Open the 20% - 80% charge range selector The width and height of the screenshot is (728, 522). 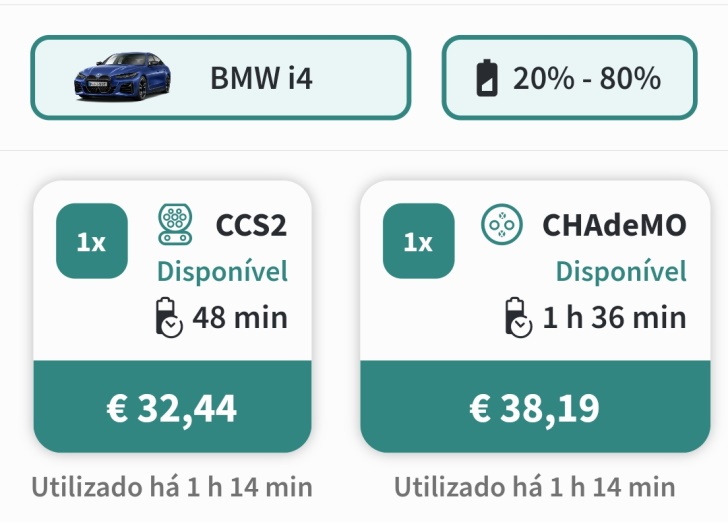pos(569,78)
